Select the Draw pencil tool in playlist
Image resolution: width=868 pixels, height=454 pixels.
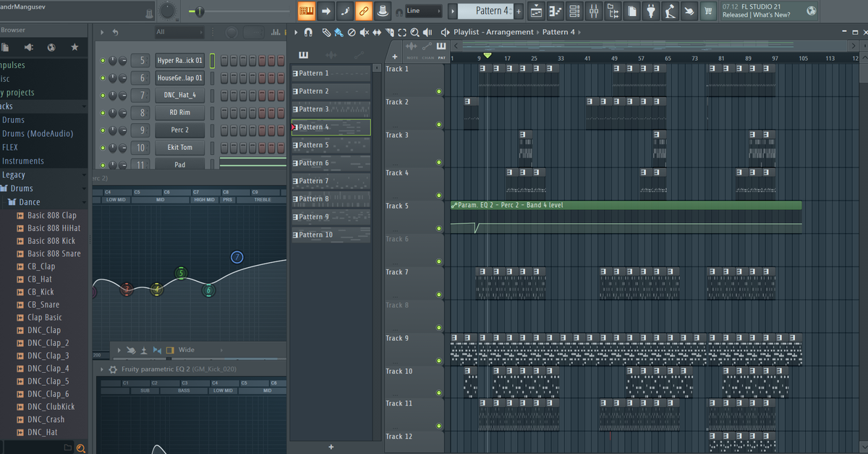click(326, 32)
